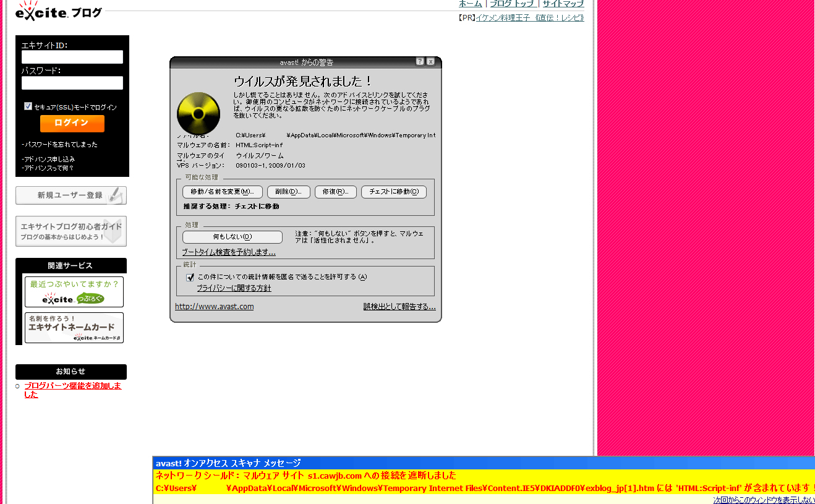The image size is (815, 504).
Task: Click ウイルスが発見されました！ heading
Action: coord(303,81)
